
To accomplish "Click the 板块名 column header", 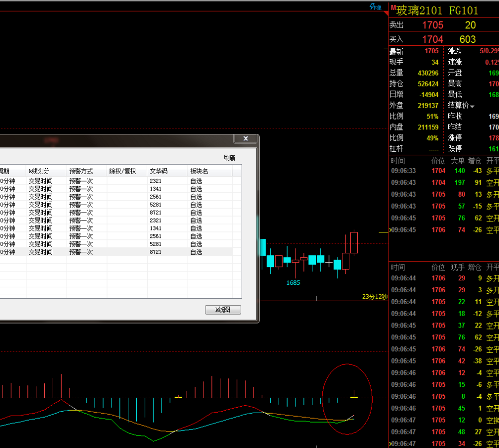I will [x=199, y=171].
